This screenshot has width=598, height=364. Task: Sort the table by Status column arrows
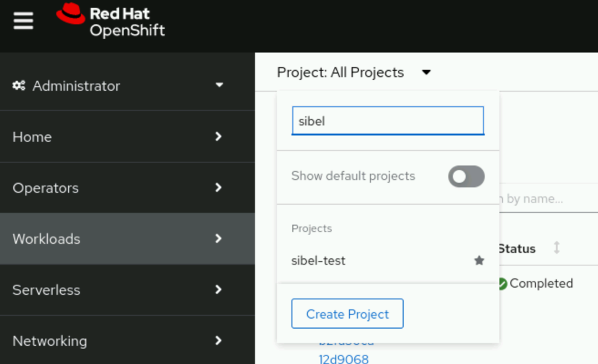[x=557, y=248]
